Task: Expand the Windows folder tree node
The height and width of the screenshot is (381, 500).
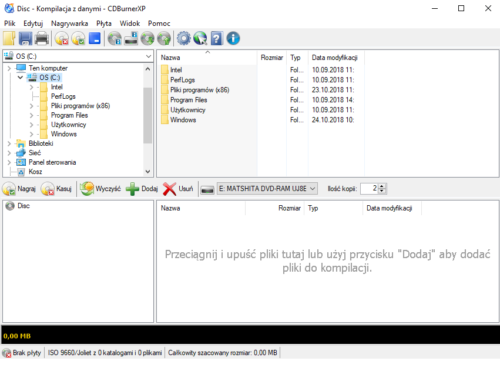Action: pos(31,134)
